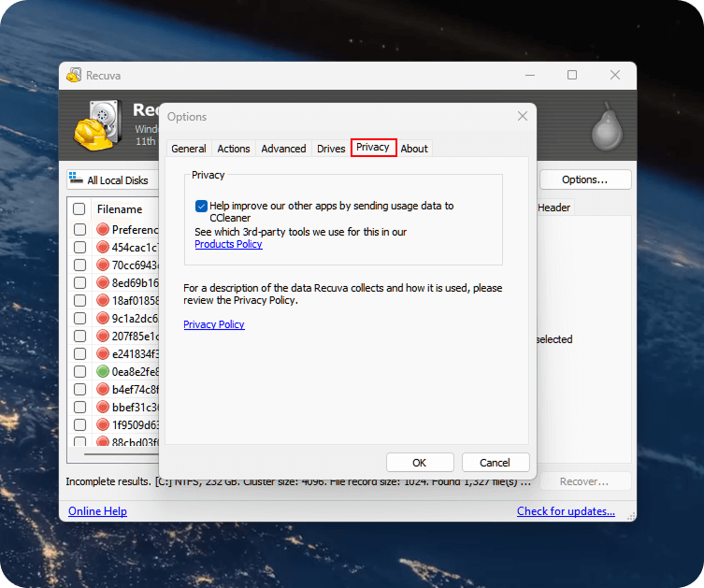Select the e241834f file name
The height and width of the screenshot is (588, 704).
(x=136, y=354)
